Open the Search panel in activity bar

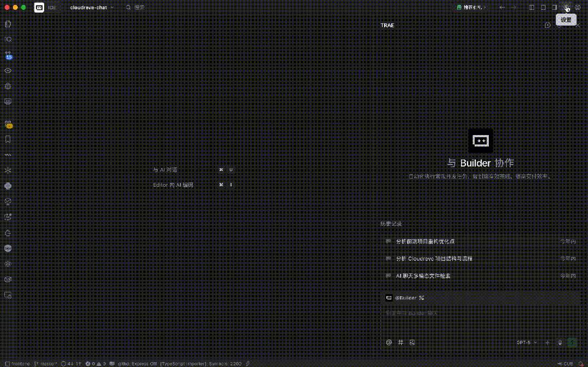(8, 39)
